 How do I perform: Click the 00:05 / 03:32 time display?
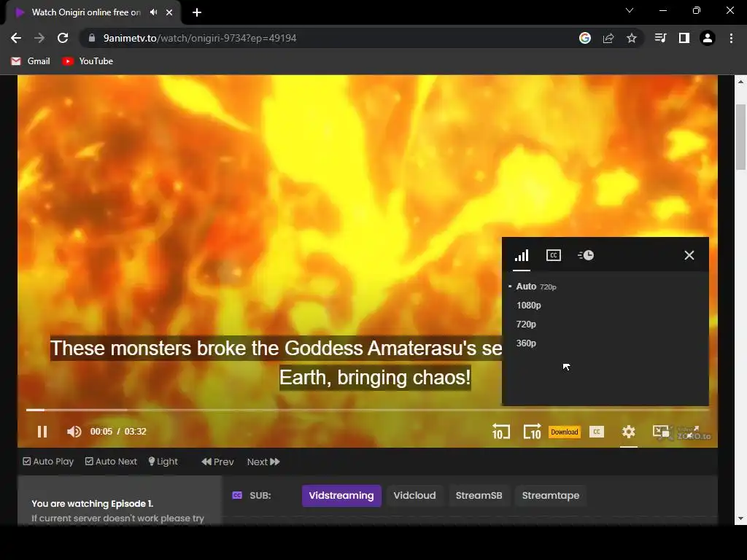coord(118,432)
